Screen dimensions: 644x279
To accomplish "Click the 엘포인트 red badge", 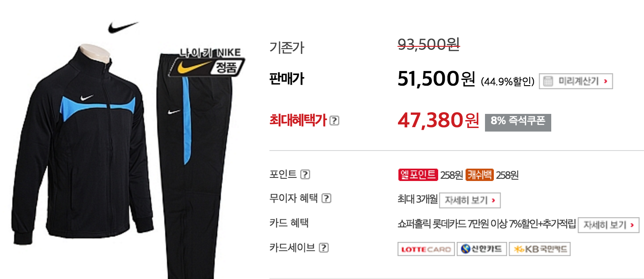I will pyautogui.click(x=418, y=175).
